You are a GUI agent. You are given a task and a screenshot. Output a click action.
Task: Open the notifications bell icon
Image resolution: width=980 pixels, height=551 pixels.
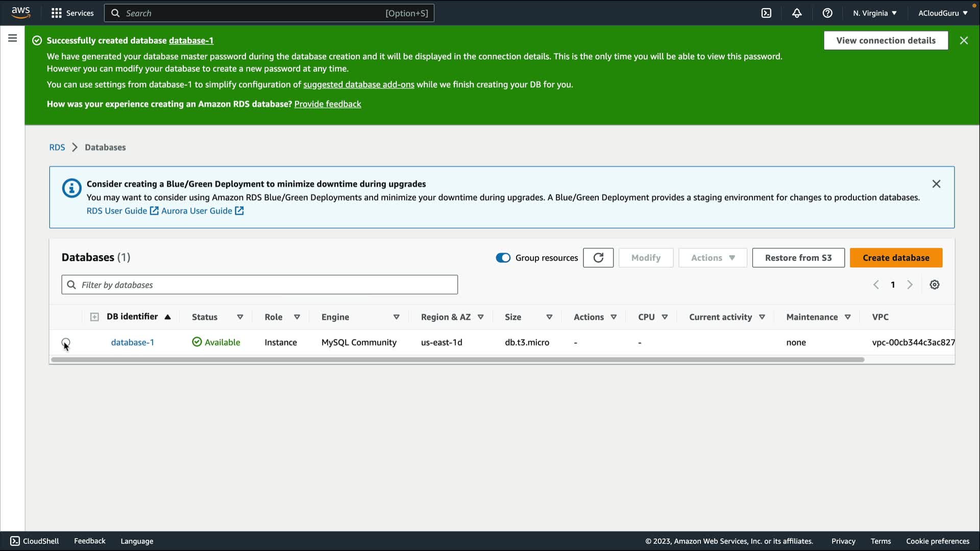[797, 13]
